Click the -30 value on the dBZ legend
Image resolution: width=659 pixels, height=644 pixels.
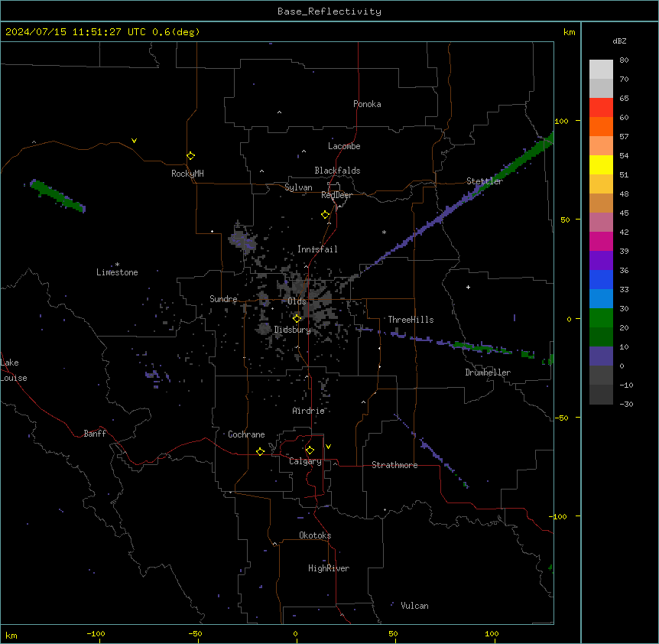coord(627,404)
